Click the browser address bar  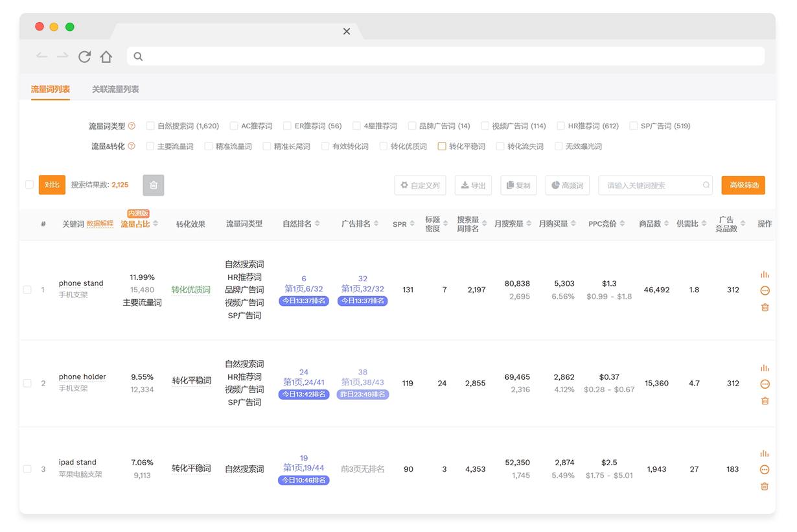(x=447, y=56)
